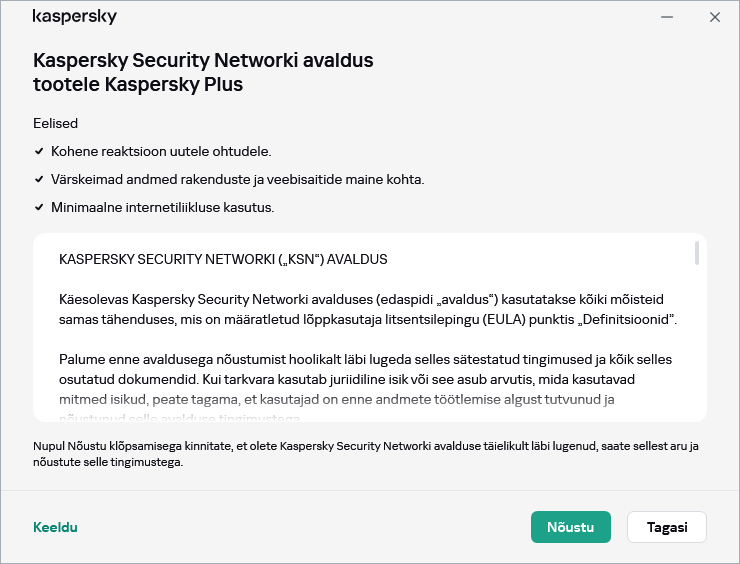Click checkmark beside "Kohene reaktsioon uutele ohtudele"
Viewport: 740px width, 564px height.
[x=39, y=151]
